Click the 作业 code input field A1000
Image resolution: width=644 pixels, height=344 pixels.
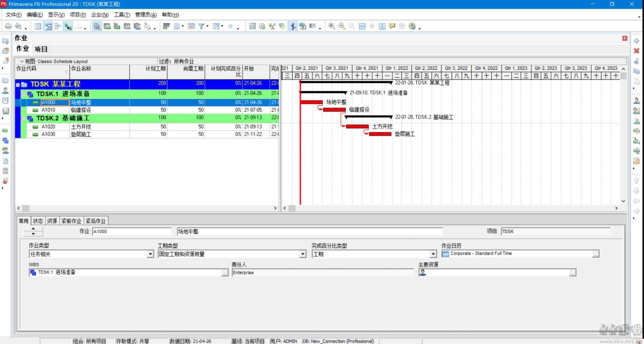(131, 231)
